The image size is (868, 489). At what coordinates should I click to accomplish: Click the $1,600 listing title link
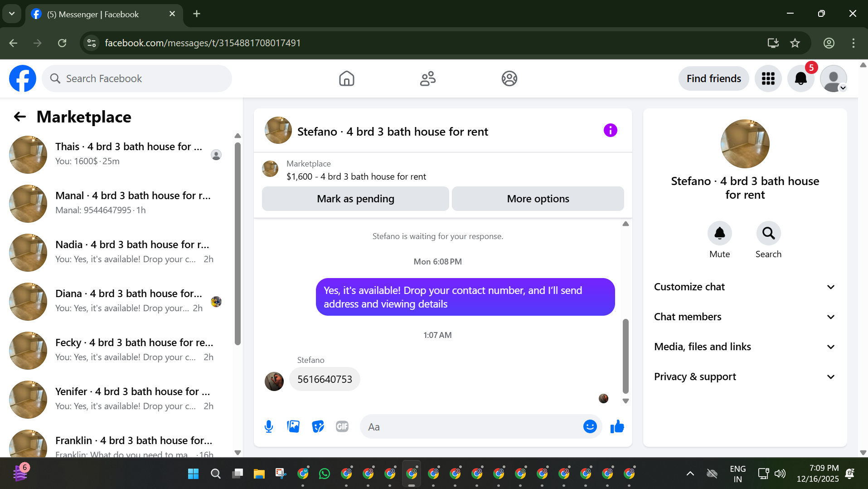tap(356, 176)
